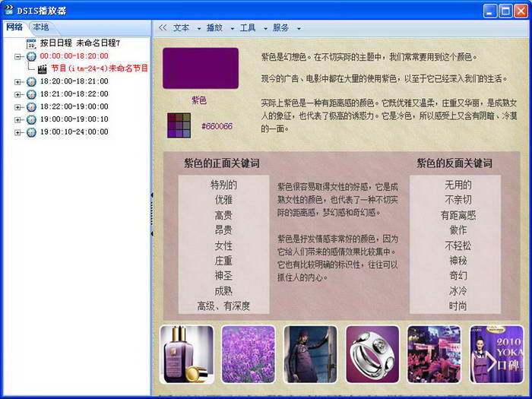Select the 19:00:00-19:00:10 time row
The height and width of the screenshot is (399, 532).
click(74, 119)
